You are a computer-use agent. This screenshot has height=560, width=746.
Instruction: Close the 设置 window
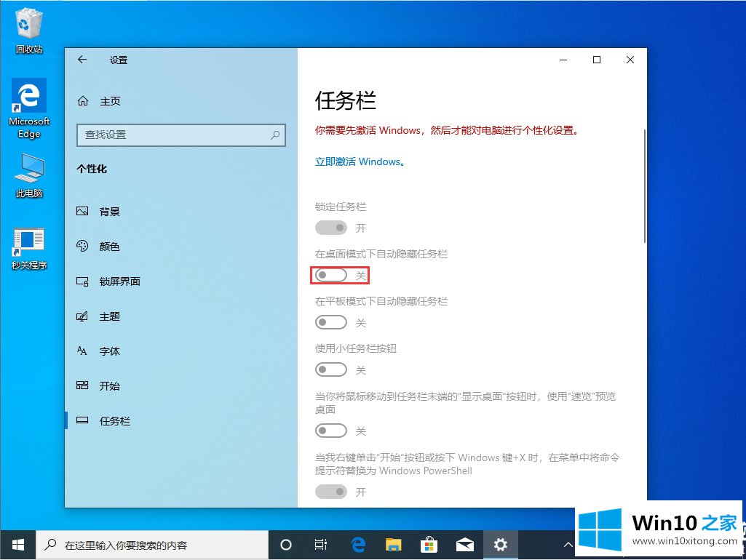[x=630, y=60]
